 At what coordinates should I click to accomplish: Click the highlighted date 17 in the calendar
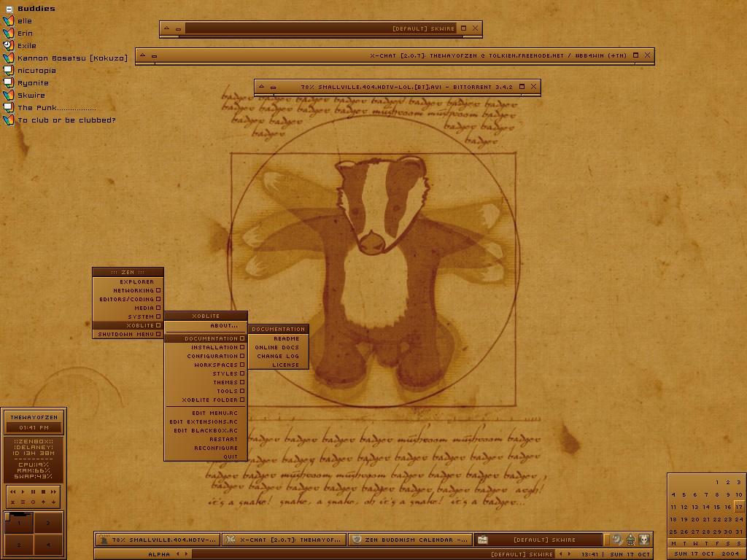(739, 507)
